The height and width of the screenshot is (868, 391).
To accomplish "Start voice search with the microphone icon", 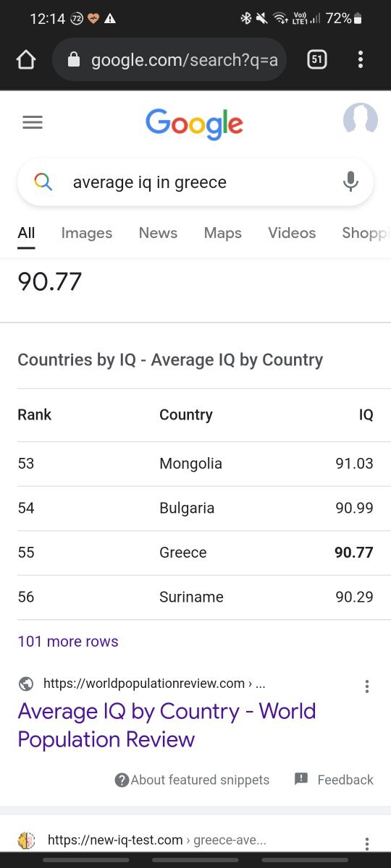I will pyautogui.click(x=350, y=182).
